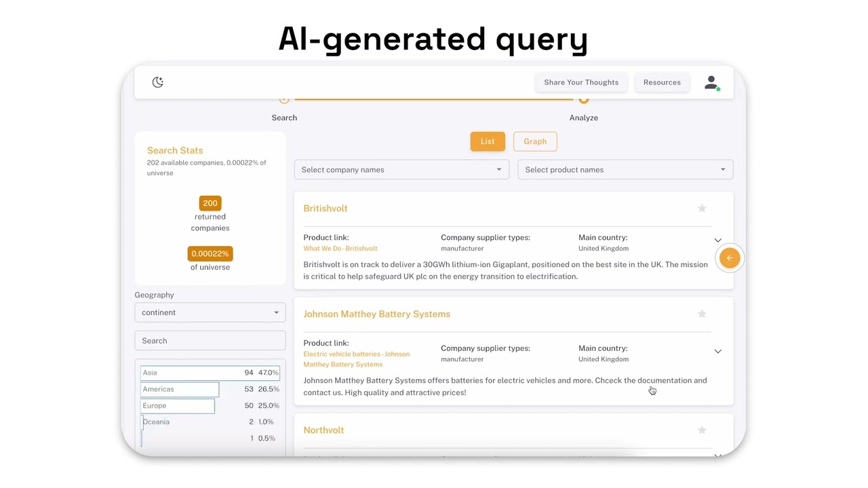The width and height of the screenshot is (868, 488).
Task: Expand Johnson Matthey card details chevron
Action: tap(717, 351)
